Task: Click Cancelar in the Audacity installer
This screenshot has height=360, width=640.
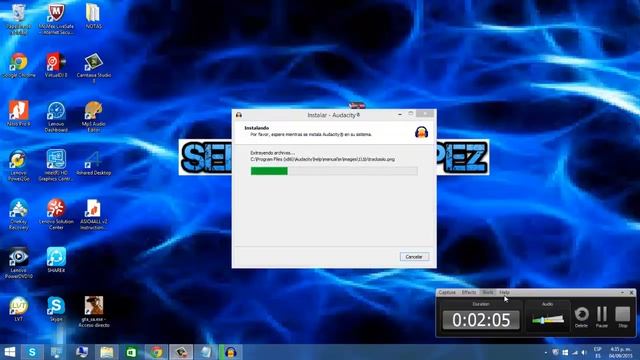Action: pyautogui.click(x=414, y=257)
